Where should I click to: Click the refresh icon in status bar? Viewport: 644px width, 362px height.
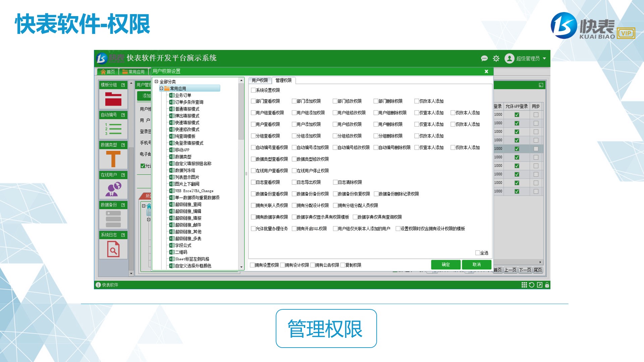tap(532, 285)
